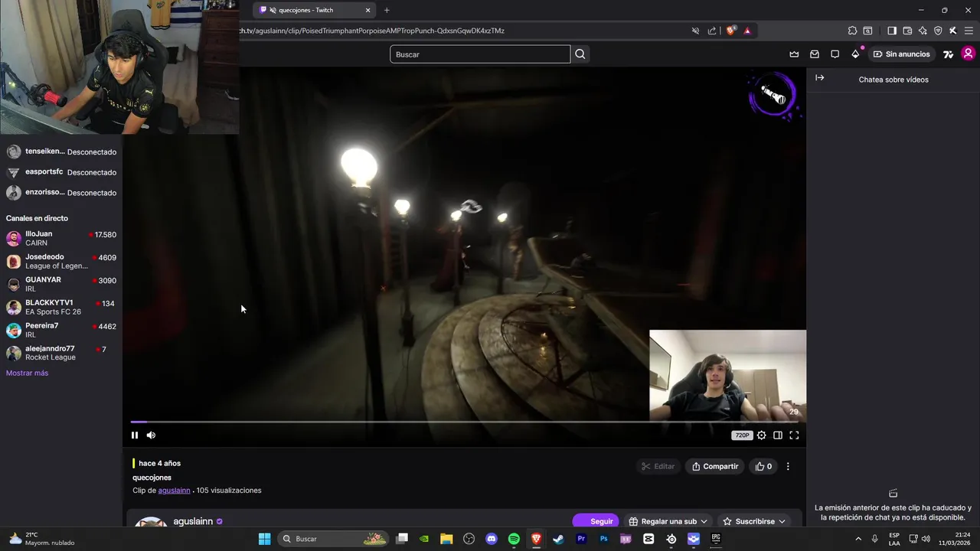Click the share page icon in address bar
The width and height of the screenshot is (980, 551).
point(712,31)
